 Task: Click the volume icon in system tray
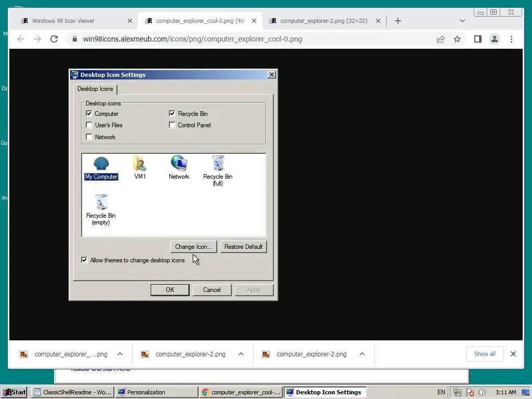(x=482, y=392)
